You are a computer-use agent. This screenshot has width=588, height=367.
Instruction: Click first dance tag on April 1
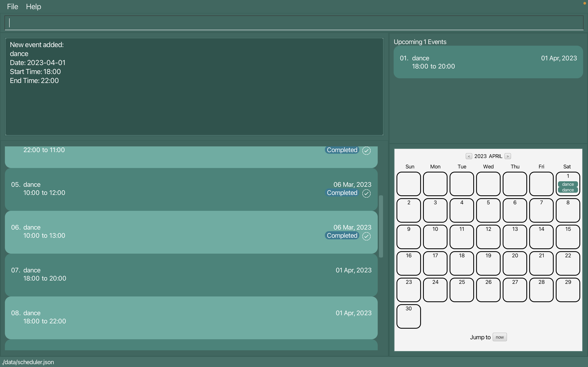(x=568, y=184)
